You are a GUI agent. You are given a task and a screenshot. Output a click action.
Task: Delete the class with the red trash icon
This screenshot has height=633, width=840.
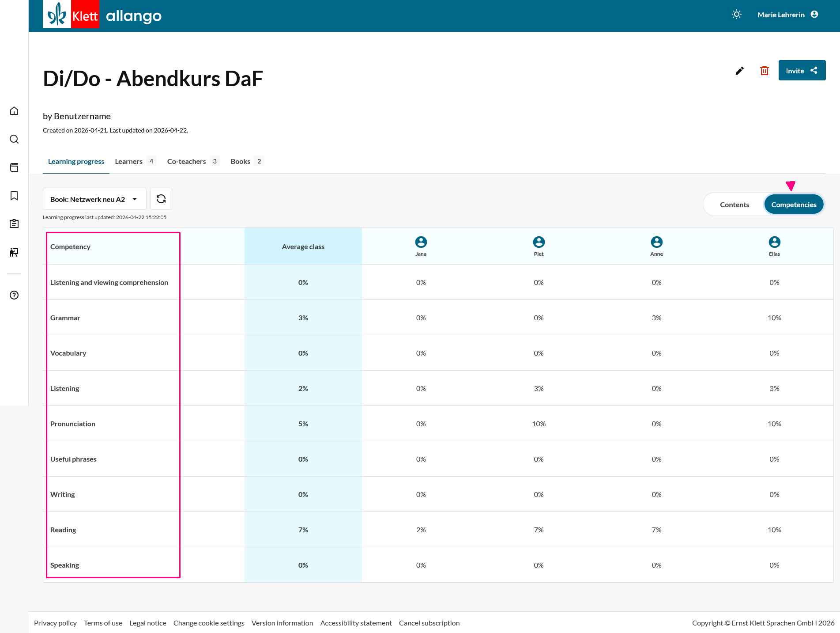point(765,71)
